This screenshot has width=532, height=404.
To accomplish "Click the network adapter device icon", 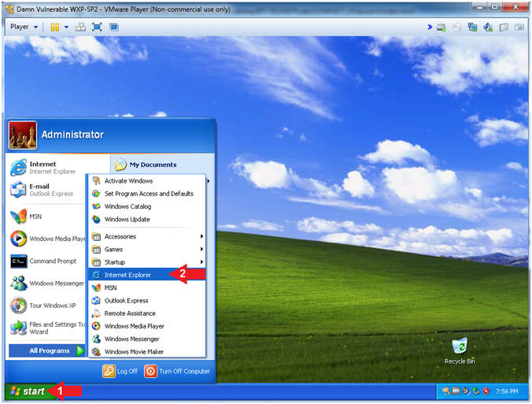I will coord(472,28).
